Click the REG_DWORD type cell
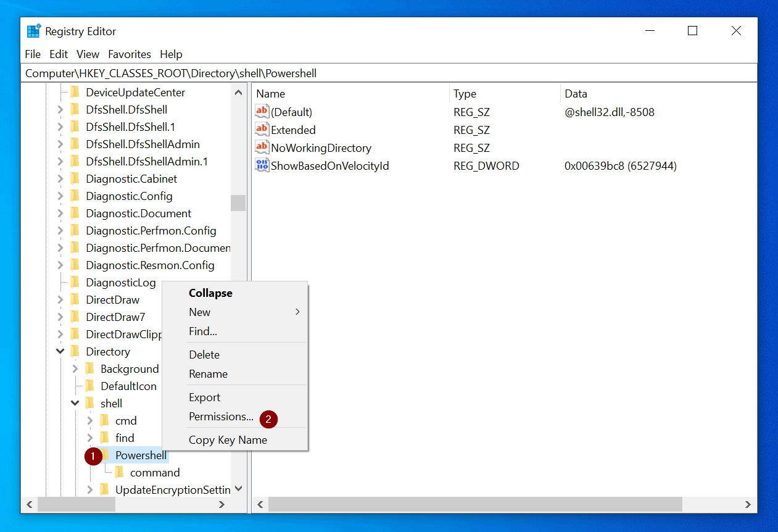This screenshot has width=778, height=532. tap(486, 165)
